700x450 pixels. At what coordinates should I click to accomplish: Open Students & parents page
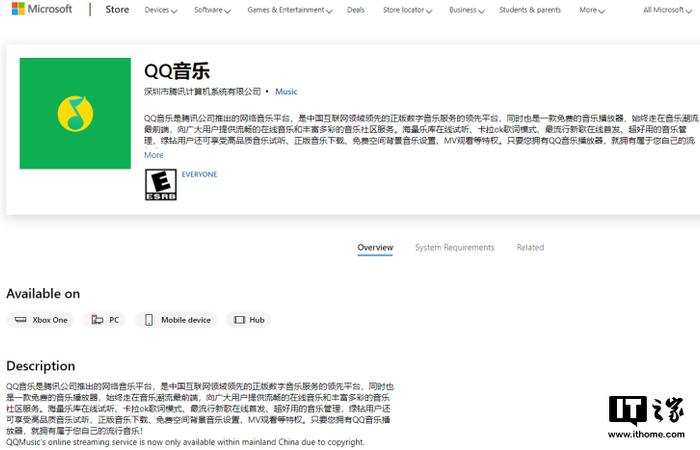530,10
